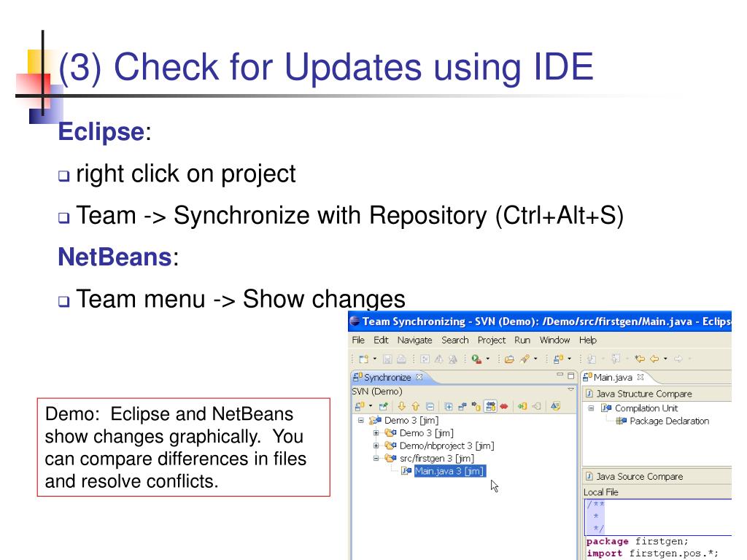Click the Last Edit Location icon

click(640, 359)
